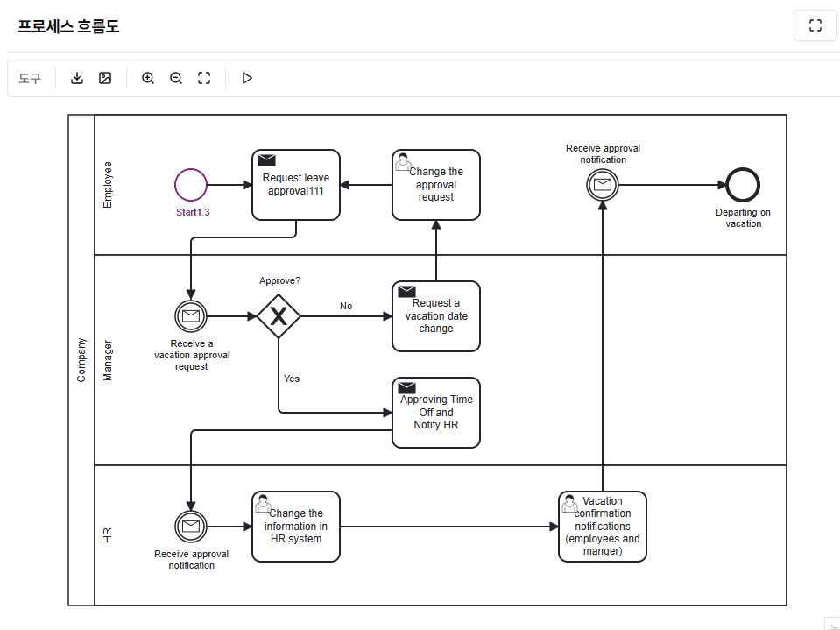Click Employee lane's 'Receive approval notification' message event
The width and height of the screenshot is (840, 630).
(x=603, y=185)
